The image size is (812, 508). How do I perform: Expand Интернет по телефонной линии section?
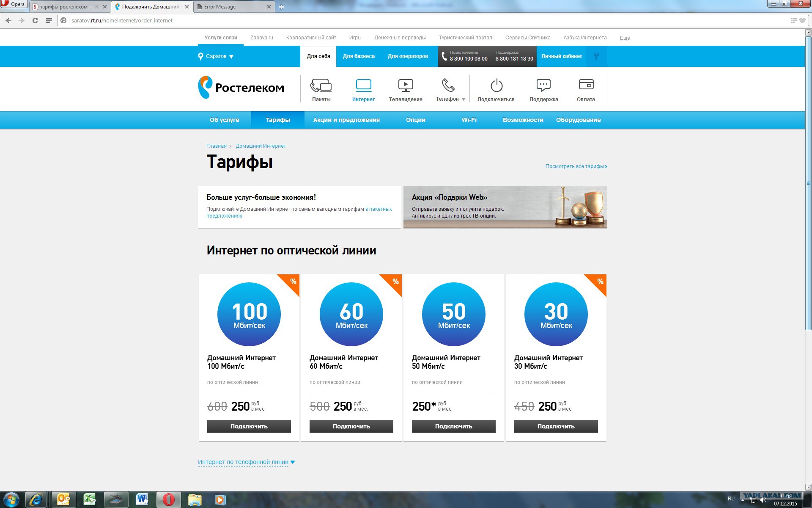pos(246,462)
